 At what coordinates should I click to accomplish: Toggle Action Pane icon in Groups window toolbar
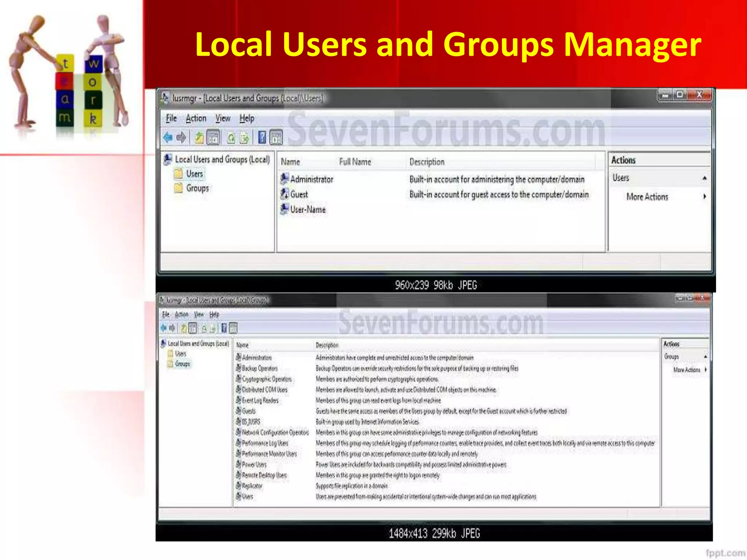click(x=233, y=328)
